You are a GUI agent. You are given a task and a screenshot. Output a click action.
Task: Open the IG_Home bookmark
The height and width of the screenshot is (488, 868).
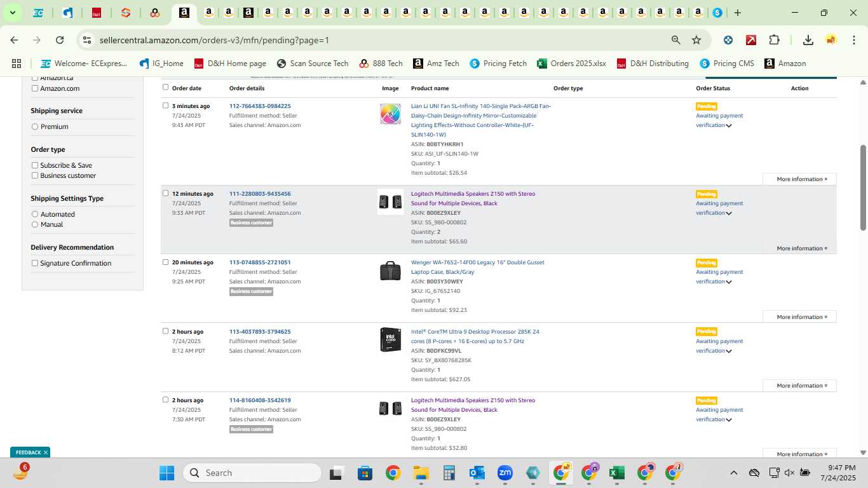161,64
